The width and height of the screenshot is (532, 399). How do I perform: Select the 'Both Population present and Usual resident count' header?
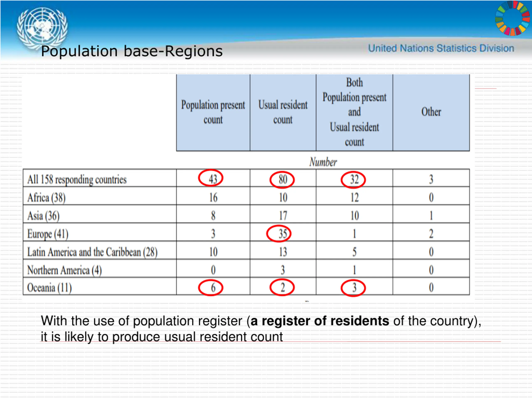tap(354, 112)
